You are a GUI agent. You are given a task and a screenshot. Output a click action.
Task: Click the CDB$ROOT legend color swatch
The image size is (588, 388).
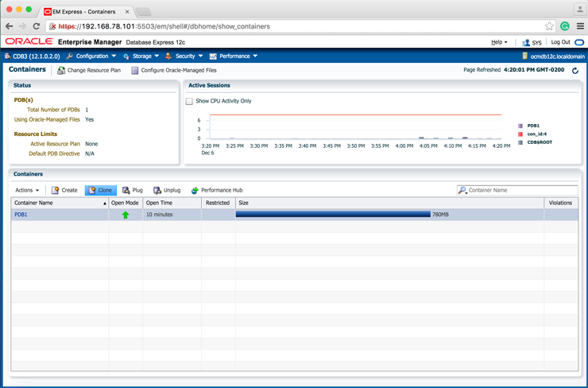click(520, 142)
